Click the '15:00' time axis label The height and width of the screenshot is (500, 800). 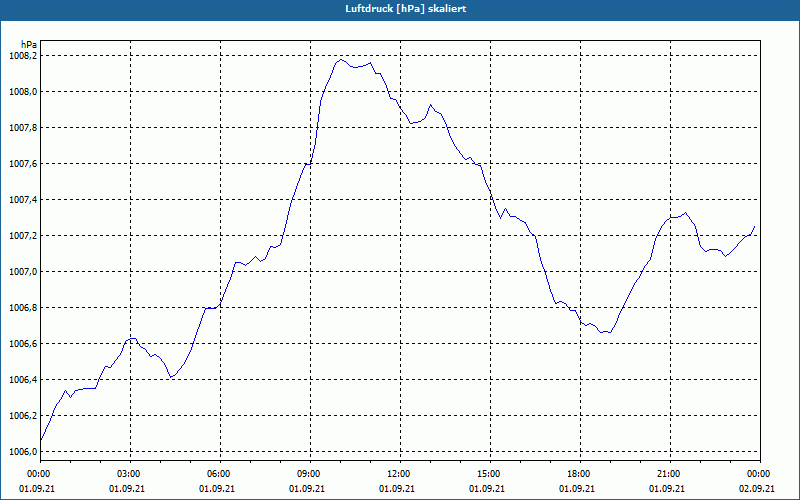coord(490,474)
